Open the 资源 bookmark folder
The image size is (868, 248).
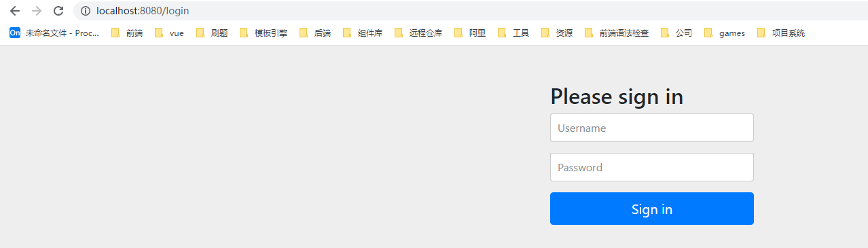click(x=557, y=33)
